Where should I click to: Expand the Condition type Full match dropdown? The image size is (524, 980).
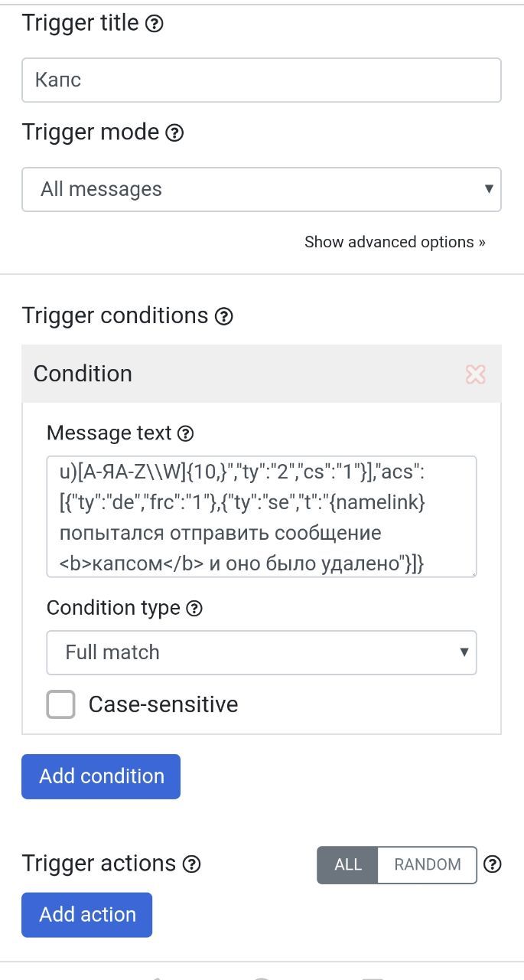[261, 652]
